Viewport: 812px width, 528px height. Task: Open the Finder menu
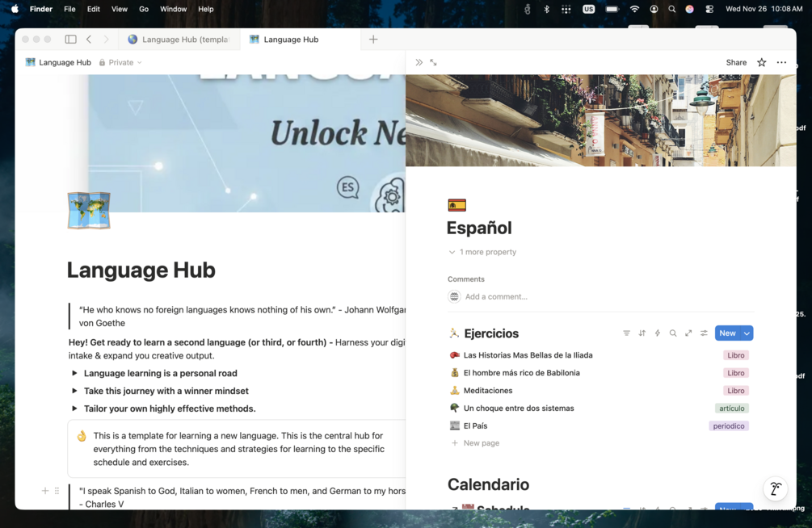(x=41, y=9)
